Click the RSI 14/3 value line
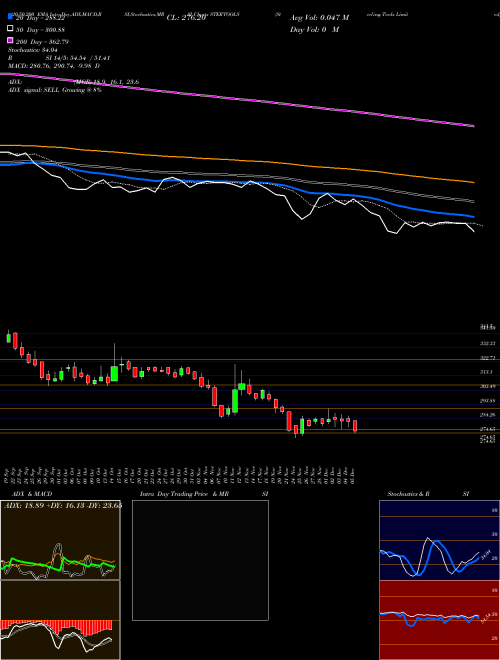Image resolution: width=500 pixels, height=660 pixels. (59, 58)
